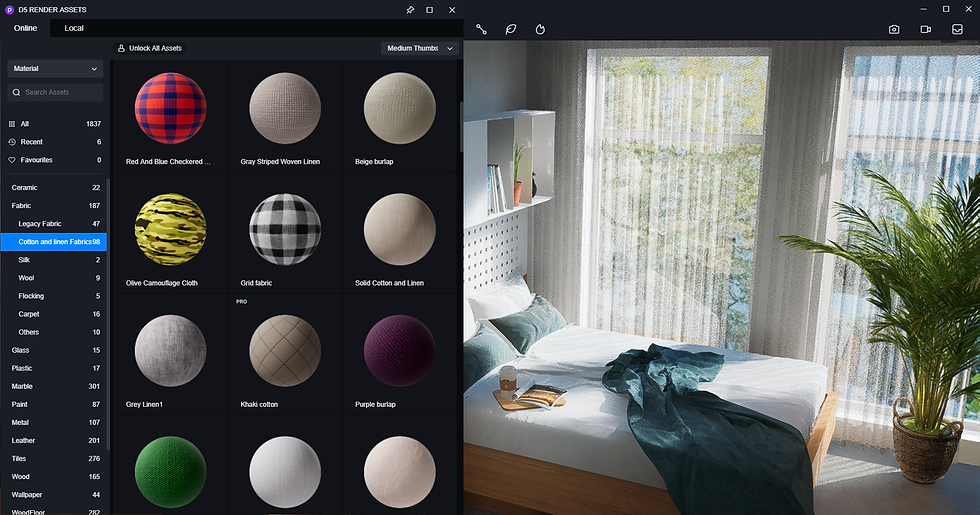Select Gray Striped Woven Linen material
Image resolution: width=980 pixels, height=515 pixels.
click(285, 109)
